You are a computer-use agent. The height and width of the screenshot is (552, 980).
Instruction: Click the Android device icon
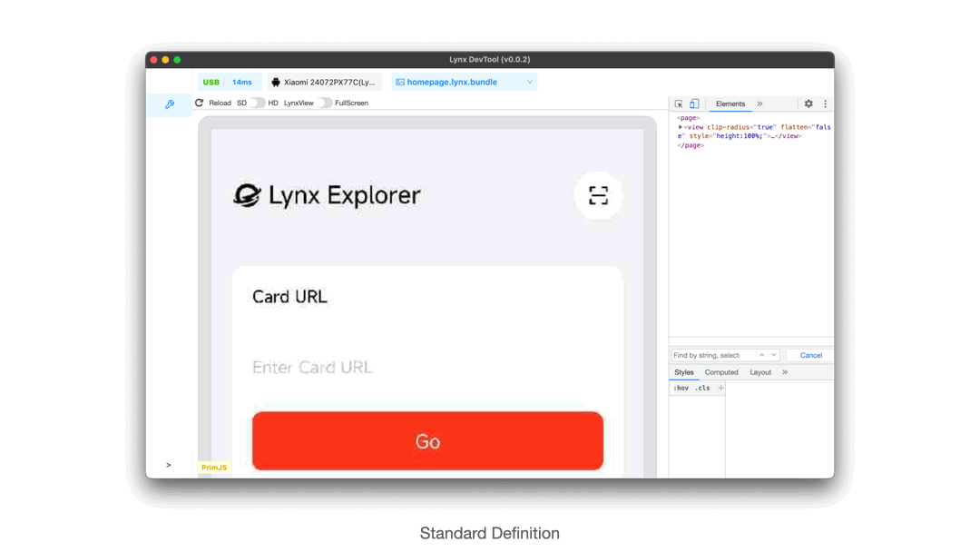[x=276, y=82]
